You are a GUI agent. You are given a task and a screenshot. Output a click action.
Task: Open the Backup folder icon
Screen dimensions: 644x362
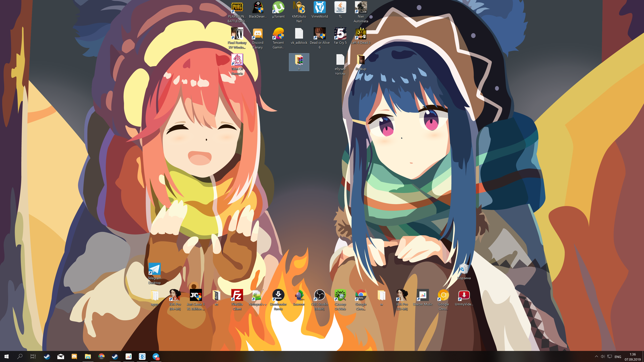pos(361,62)
